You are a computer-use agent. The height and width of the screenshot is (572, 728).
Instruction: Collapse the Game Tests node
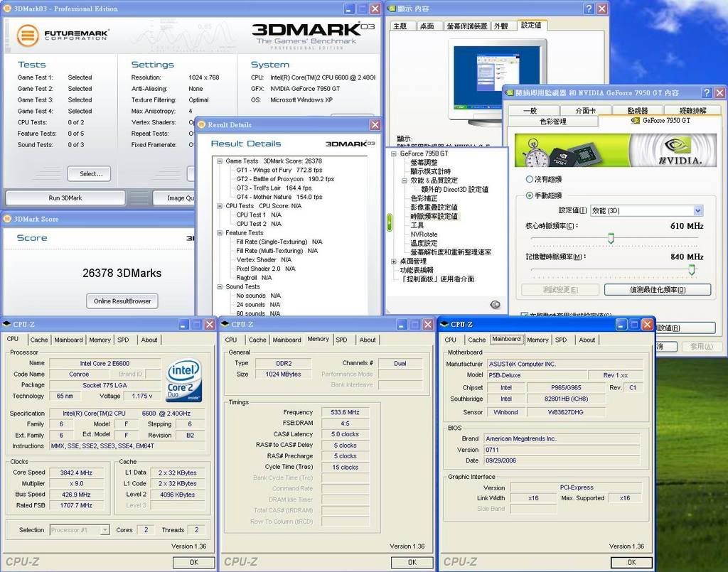(220, 161)
